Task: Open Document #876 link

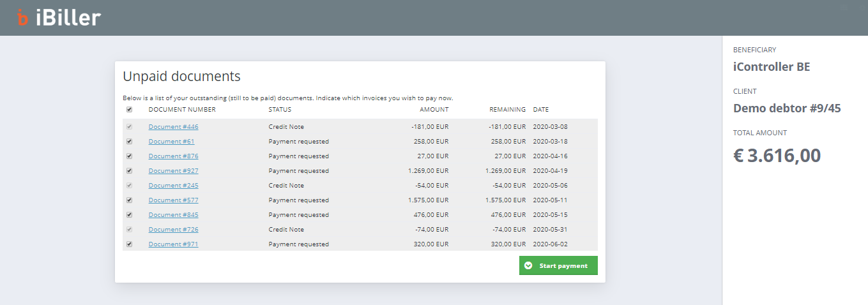Action: (173, 156)
